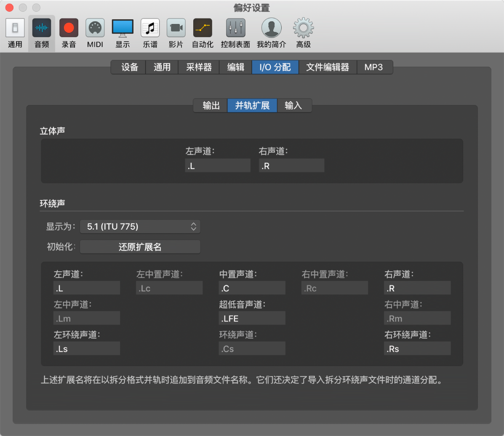
Task: Click the left channel .L text field
Action: 218,165
